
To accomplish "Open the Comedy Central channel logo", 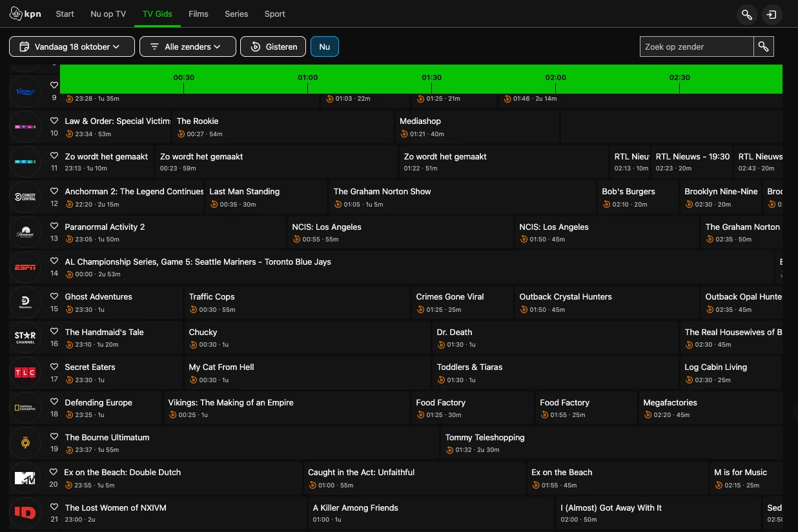I will point(25,197).
